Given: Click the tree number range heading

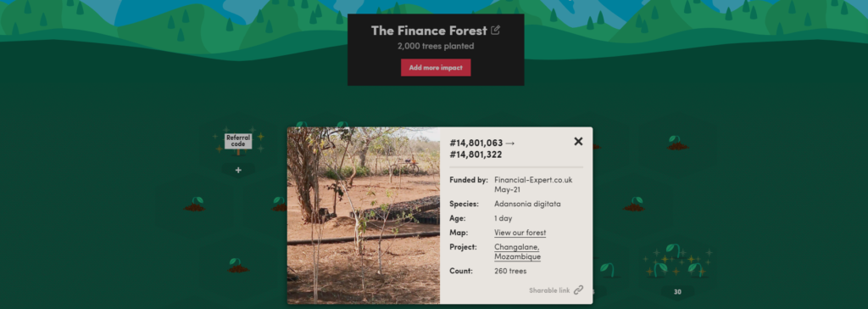Looking at the screenshot, I should pyautogui.click(x=482, y=149).
